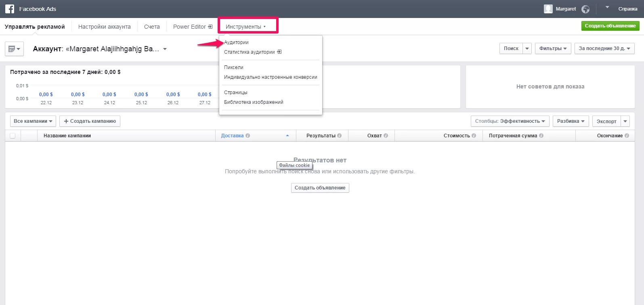Click the Facebook Ads title

tap(38, 9)
